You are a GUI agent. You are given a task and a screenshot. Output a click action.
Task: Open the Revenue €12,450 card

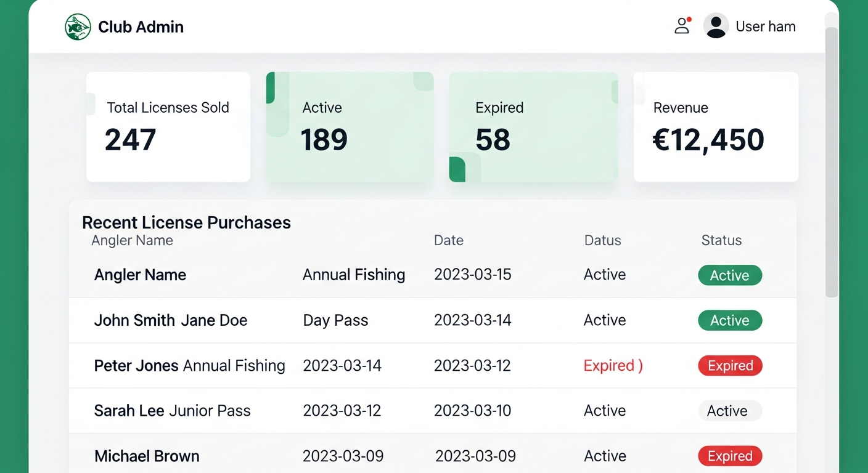(716, 127)
